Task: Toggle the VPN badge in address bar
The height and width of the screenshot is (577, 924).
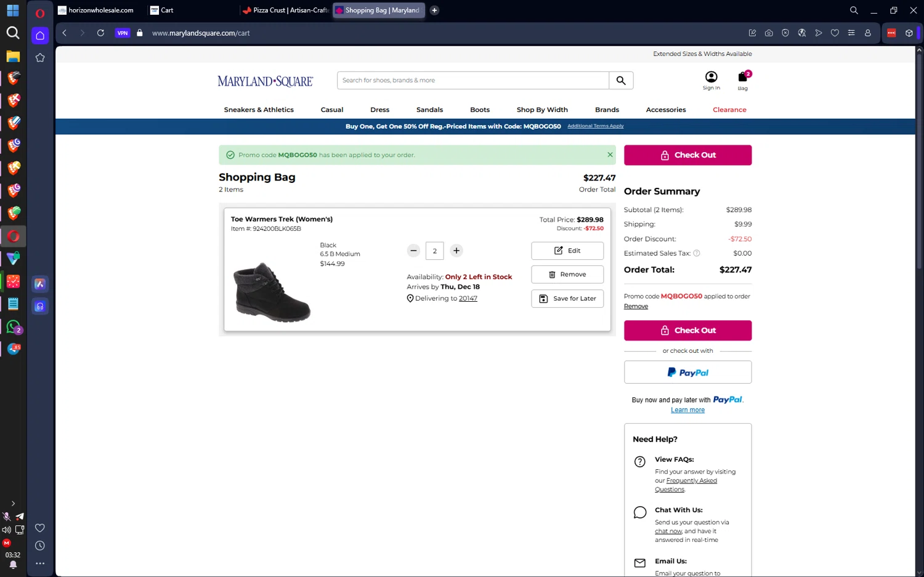Action: point(123,33)
